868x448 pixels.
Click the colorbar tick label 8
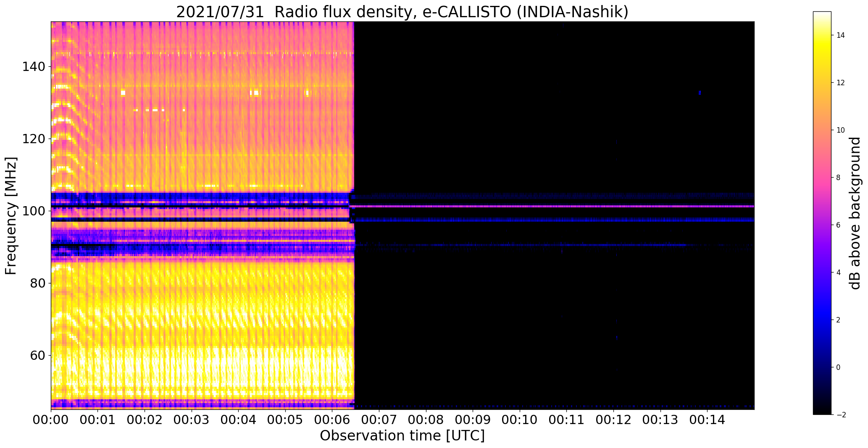point(838,178)
